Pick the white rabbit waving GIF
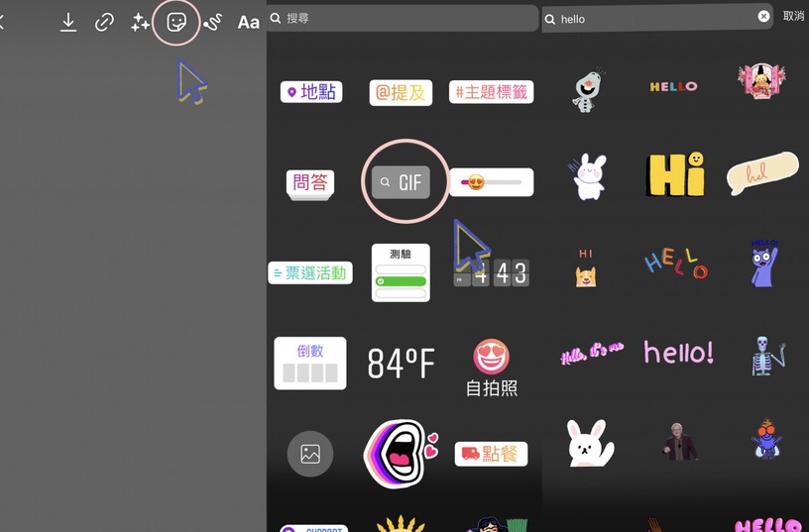 click(x=589, y=444)
